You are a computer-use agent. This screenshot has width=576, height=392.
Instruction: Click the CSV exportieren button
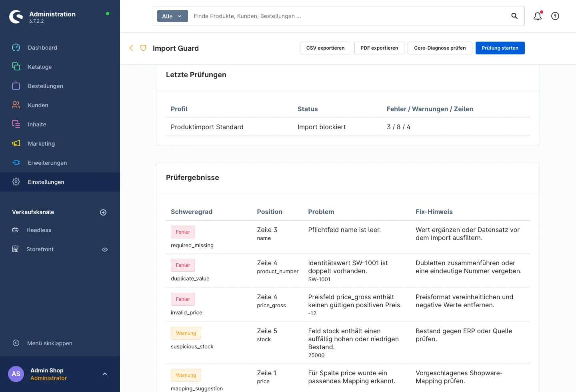point(325,48)
